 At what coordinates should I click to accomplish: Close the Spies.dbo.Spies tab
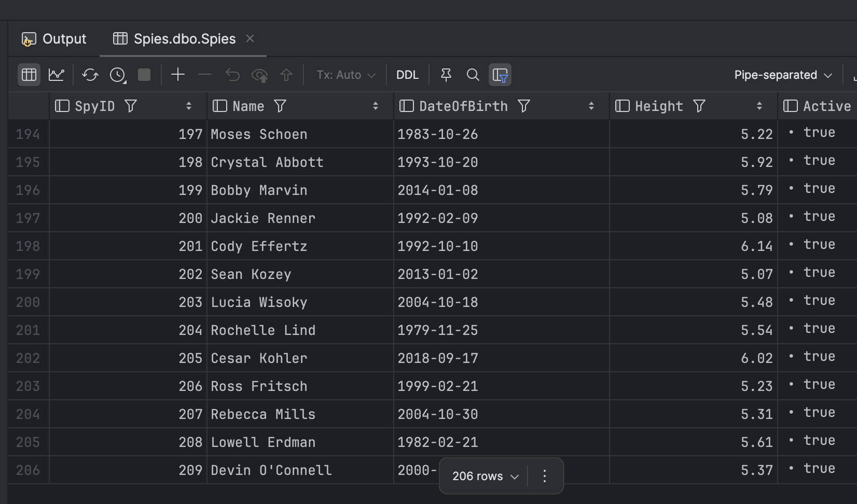(x=250, y=38)
